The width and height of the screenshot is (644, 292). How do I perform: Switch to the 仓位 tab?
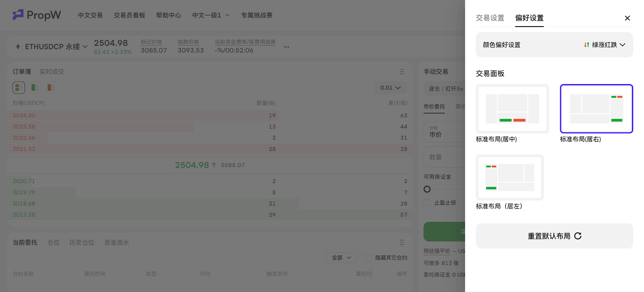54,243
